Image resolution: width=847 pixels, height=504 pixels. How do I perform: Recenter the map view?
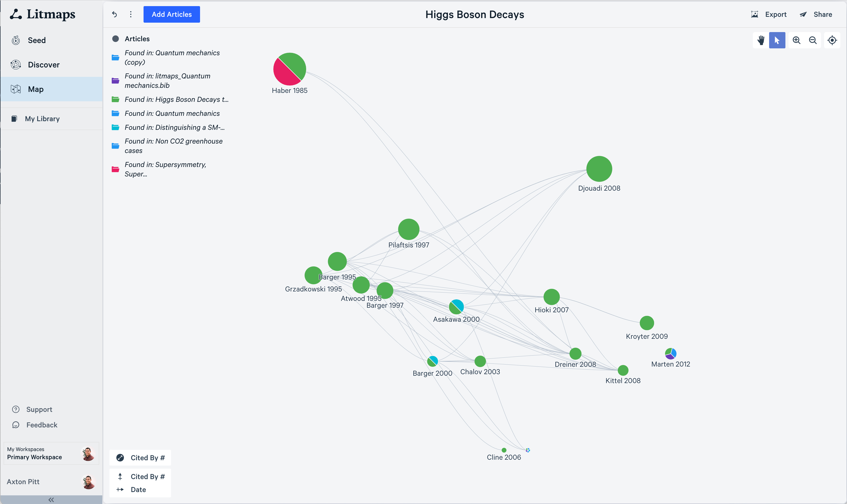click(x=832, y=40)
